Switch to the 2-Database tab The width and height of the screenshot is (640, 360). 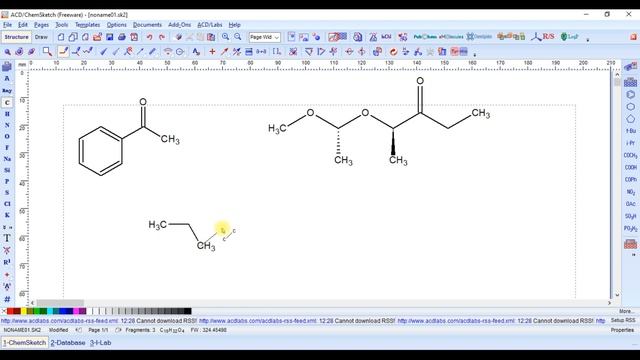68,343
